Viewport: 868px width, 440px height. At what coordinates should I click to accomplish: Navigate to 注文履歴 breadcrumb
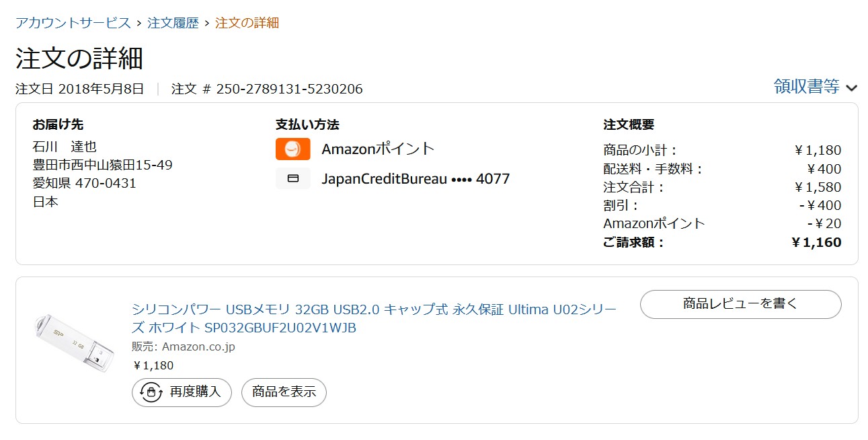[x=173, y=23]
